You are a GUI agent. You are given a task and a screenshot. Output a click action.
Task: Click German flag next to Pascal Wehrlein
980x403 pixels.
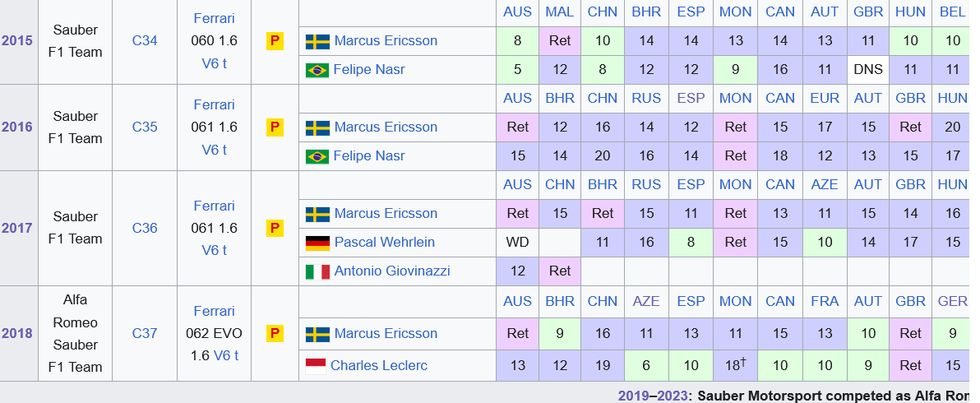click(317, 243)
